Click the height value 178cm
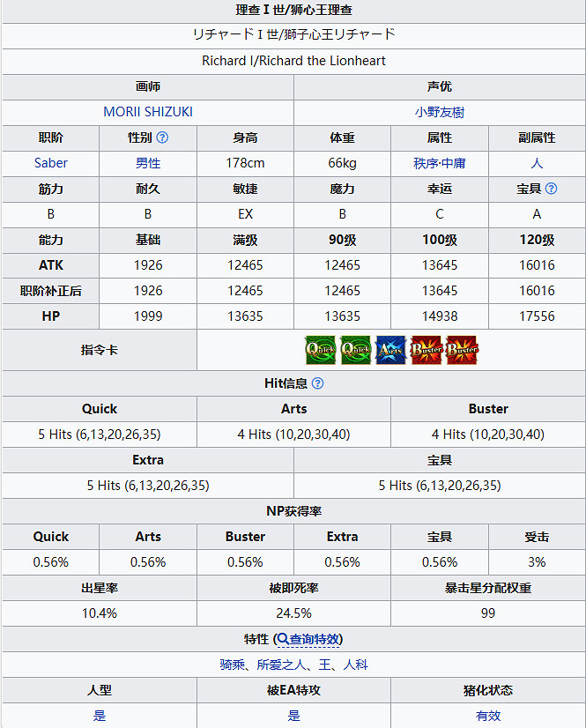This screenshot has height=728, width=586. (x=245, y=163)
